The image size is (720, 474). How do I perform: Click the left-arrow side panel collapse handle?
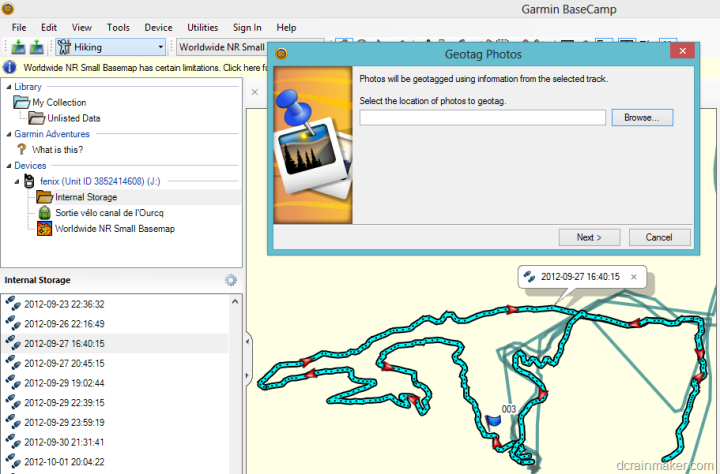tap(248, 342)
